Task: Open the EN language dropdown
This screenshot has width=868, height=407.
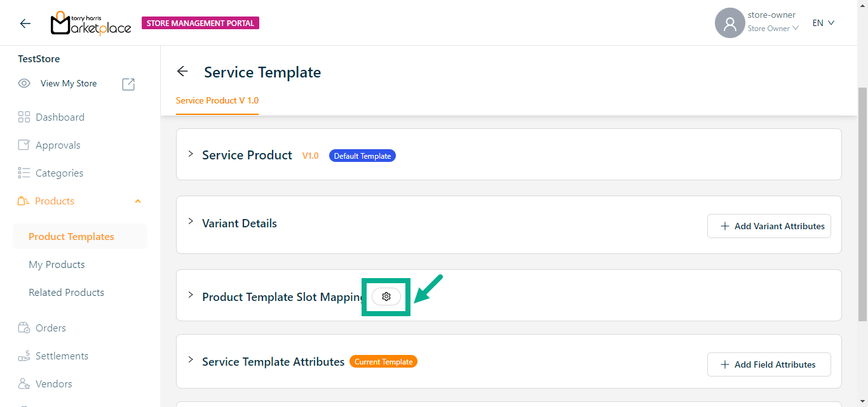Action: coord(823,23)
